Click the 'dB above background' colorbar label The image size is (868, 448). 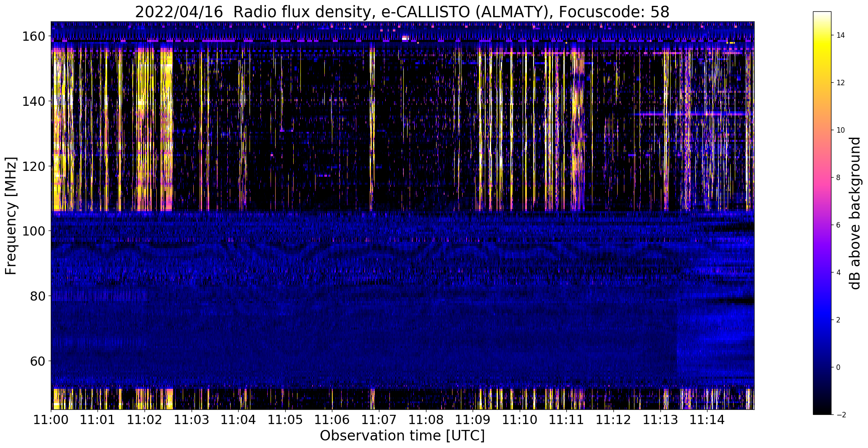pyautogui.click(x=855, y=213)
